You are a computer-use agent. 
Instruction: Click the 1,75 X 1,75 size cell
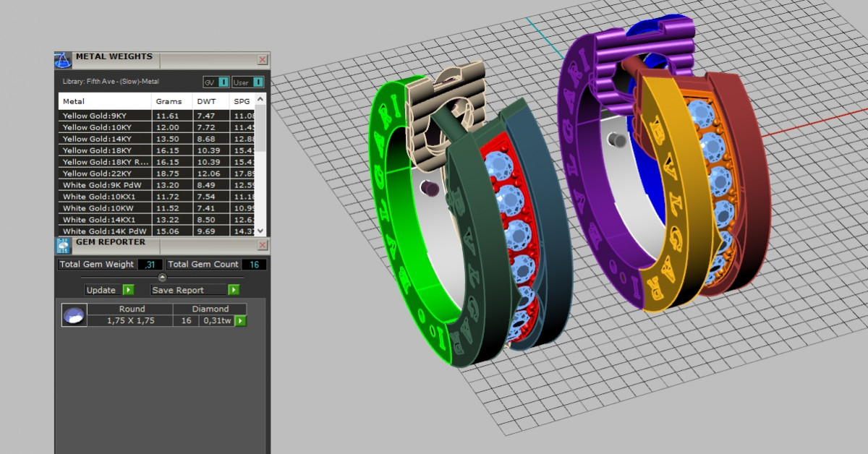tap(131, 320)
